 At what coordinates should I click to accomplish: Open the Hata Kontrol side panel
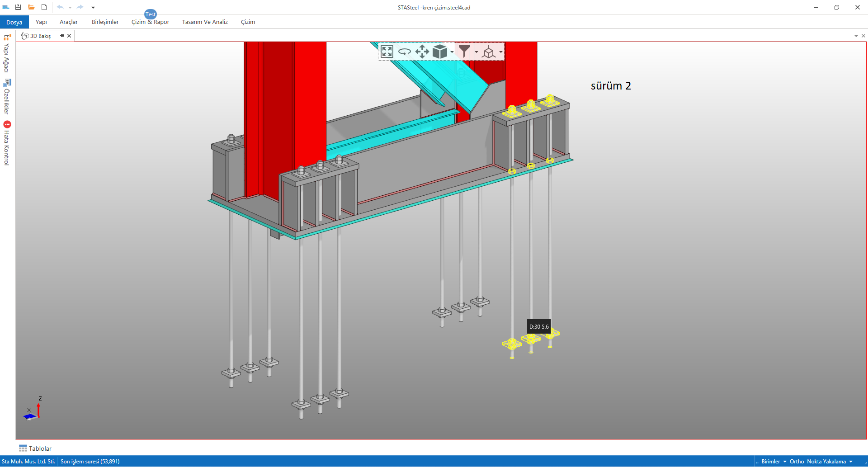pos(7,143)
